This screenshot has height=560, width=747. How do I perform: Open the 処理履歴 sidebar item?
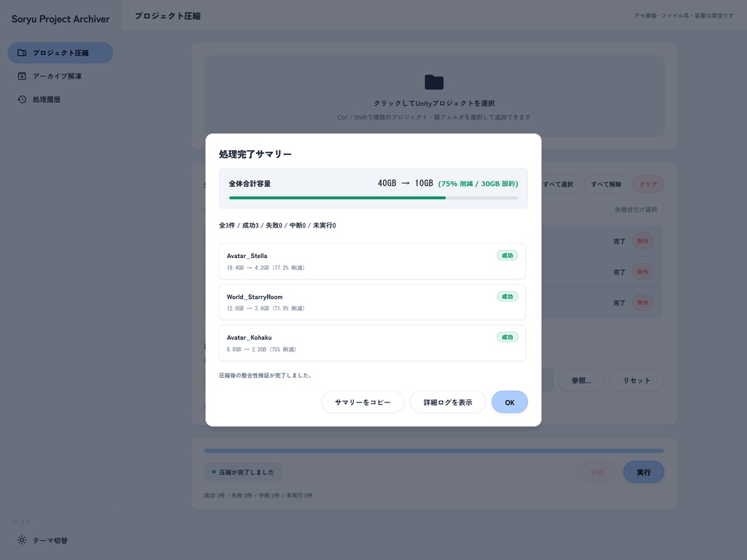click(61, 99)
